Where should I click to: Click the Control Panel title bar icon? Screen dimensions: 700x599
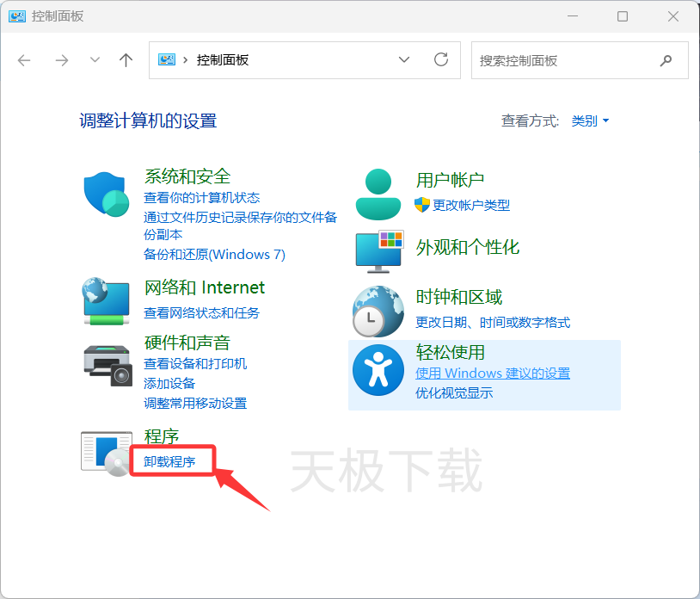click(x=17, y=16)
